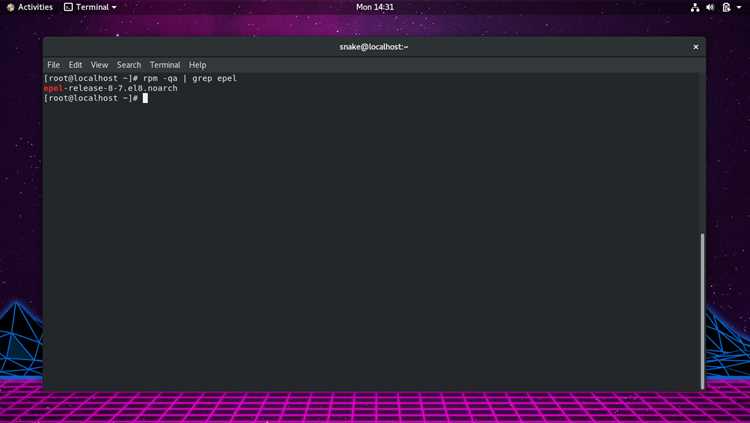Close the snake@localhost terminal window

point(696,47)
